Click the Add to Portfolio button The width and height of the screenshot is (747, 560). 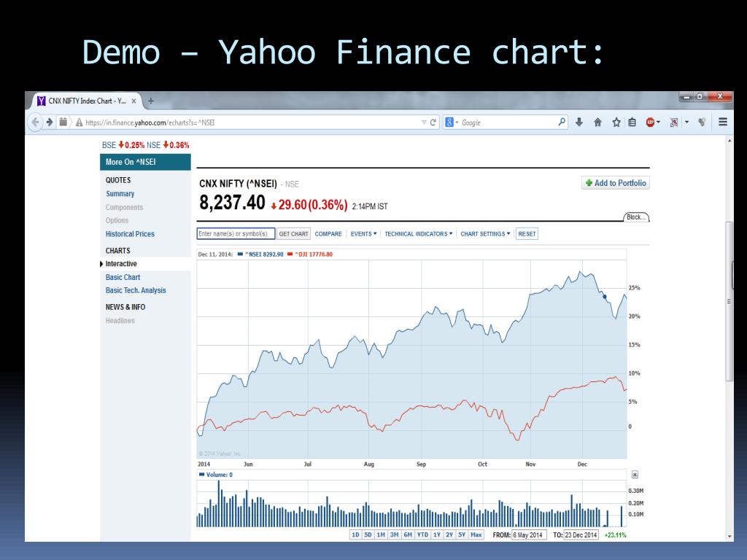616,183
